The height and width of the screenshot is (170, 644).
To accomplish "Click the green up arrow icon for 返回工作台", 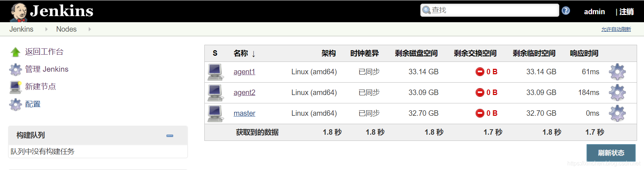I will [15, 52].
